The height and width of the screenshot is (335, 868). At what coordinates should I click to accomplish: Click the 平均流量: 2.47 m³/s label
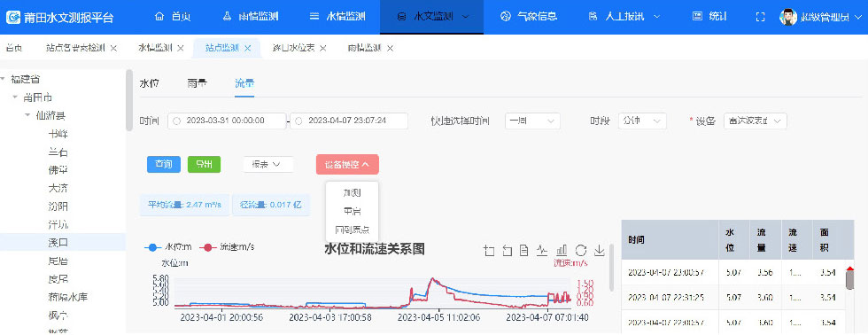click(x=185, y=205)
